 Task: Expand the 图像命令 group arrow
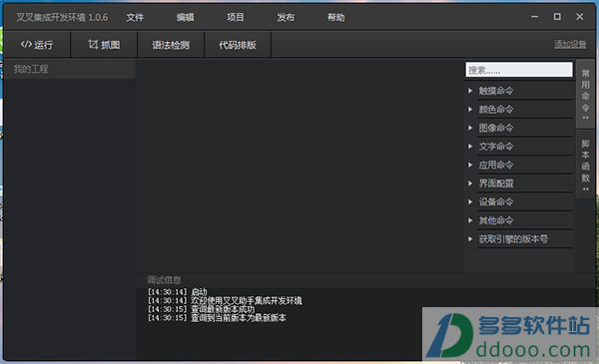click(x=470, y=128)
